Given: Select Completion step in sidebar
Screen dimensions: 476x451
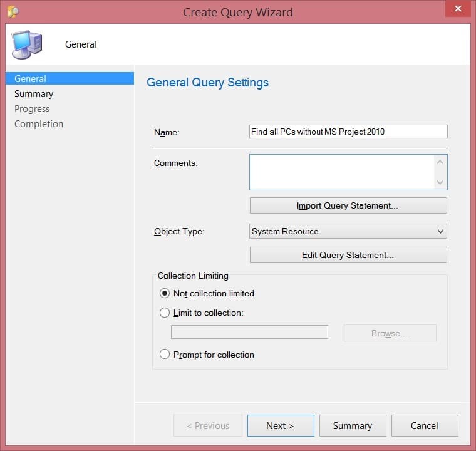Looking at the screenshot, I should tap(39, 124).
